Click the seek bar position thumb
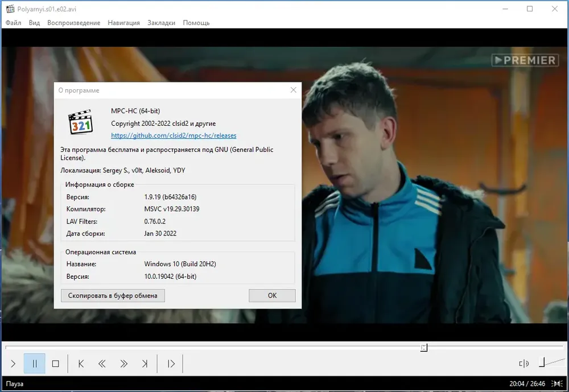 click(424, 348)
